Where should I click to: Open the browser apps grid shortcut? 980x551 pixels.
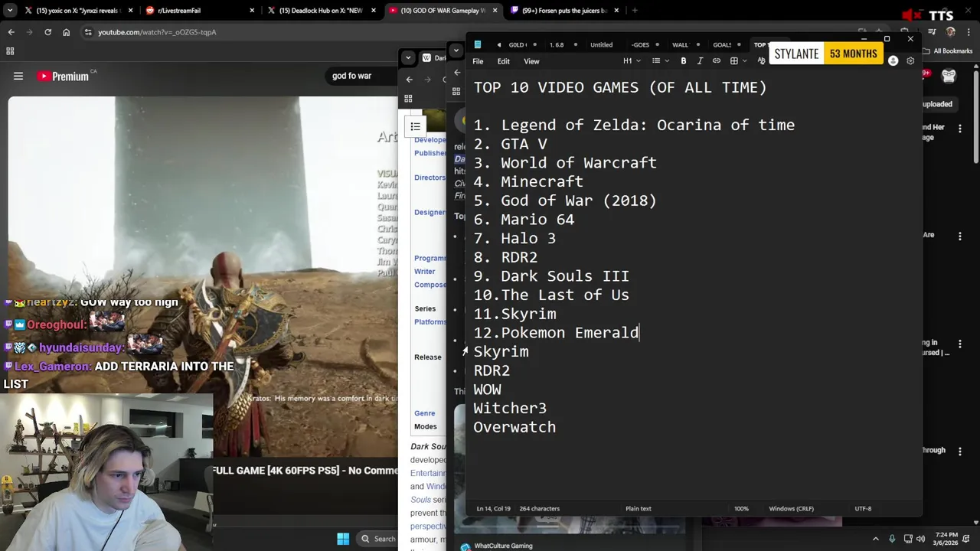click(x=10, y=51)
